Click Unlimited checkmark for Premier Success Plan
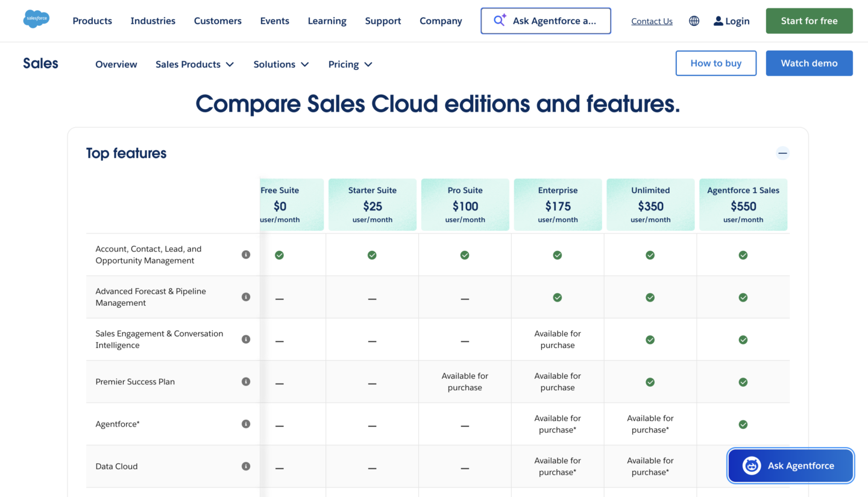Screen dimensions: 868x497 [x=650, y=382]
